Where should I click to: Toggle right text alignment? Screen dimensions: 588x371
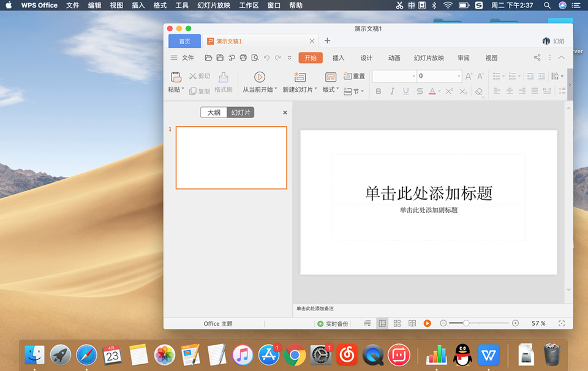(x=522, y=91)
